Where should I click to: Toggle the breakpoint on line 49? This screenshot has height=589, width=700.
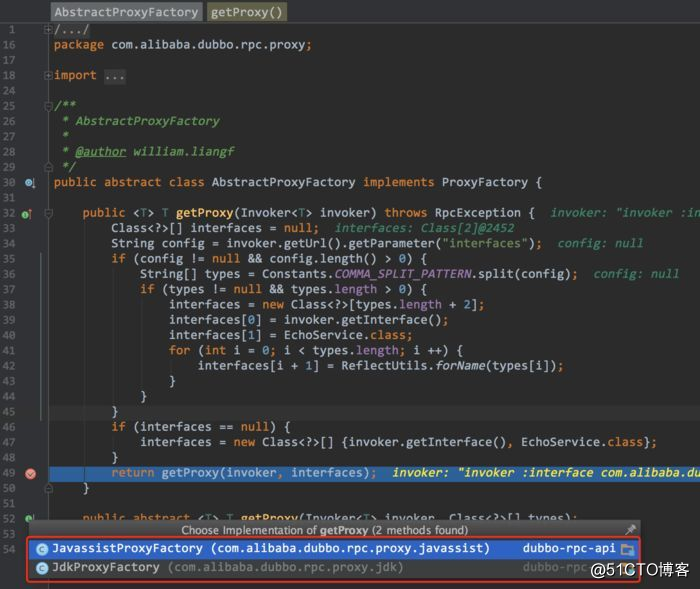click(30, 474)
